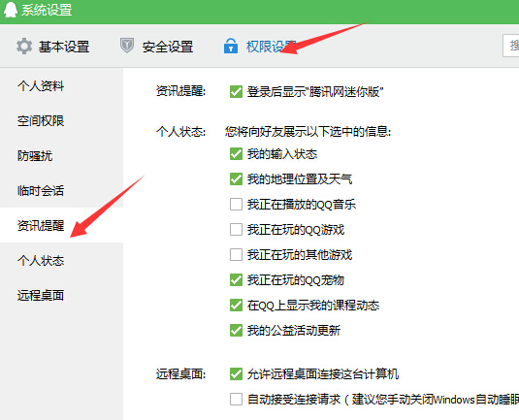
Task: Open the 基本设置 tab
Action: point(64,47)
